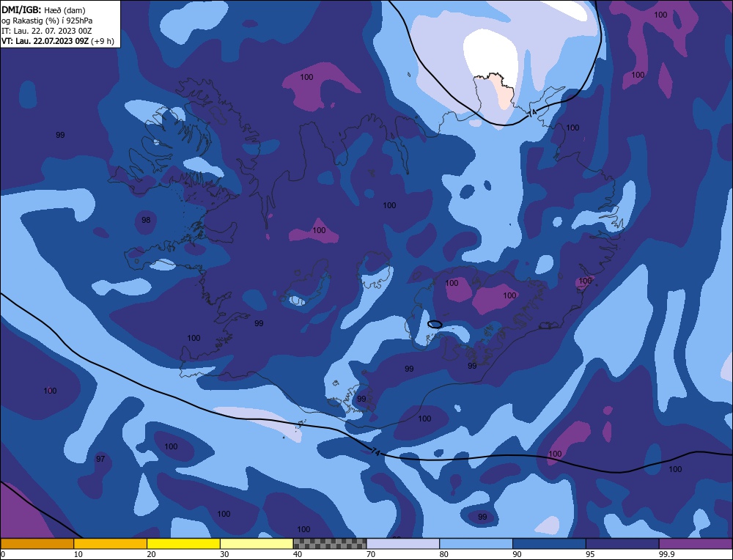Select the 'VT: Lau. 22.07.2023 09Z (+9 h)' line
This screenshot has width=733, height=560.
coord(57,41)
